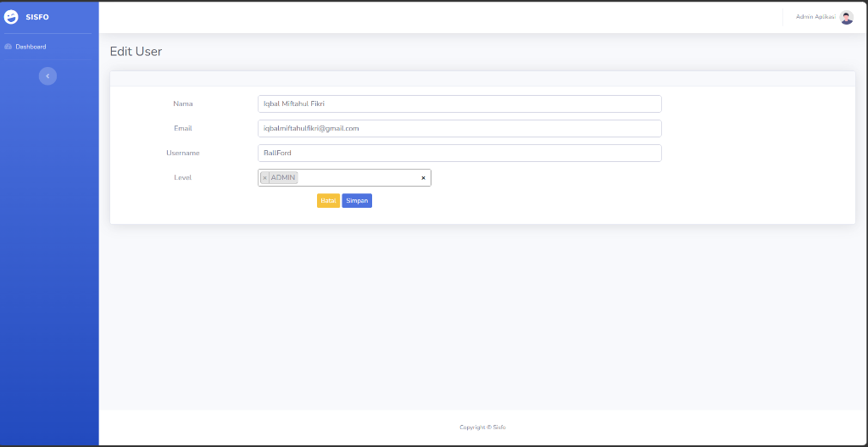The width and height of the screenshot is (868, 447).
Task: Focus the Username input field
Action: pos(459,153)
